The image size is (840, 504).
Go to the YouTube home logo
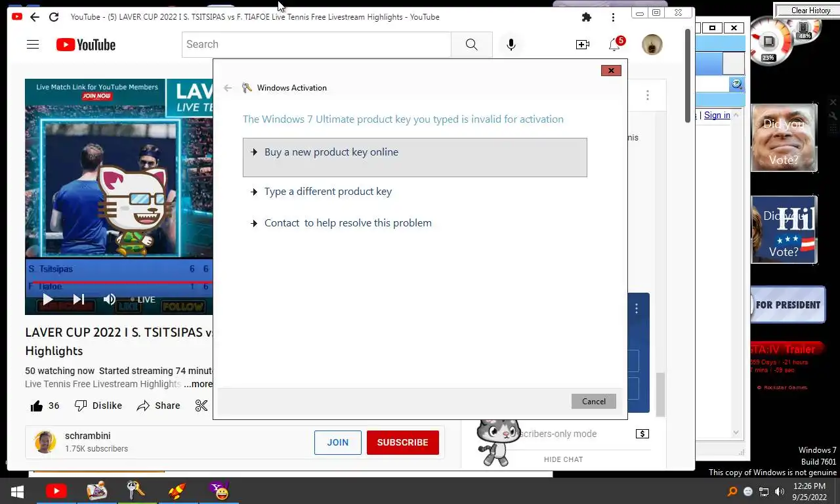[86, 45]
